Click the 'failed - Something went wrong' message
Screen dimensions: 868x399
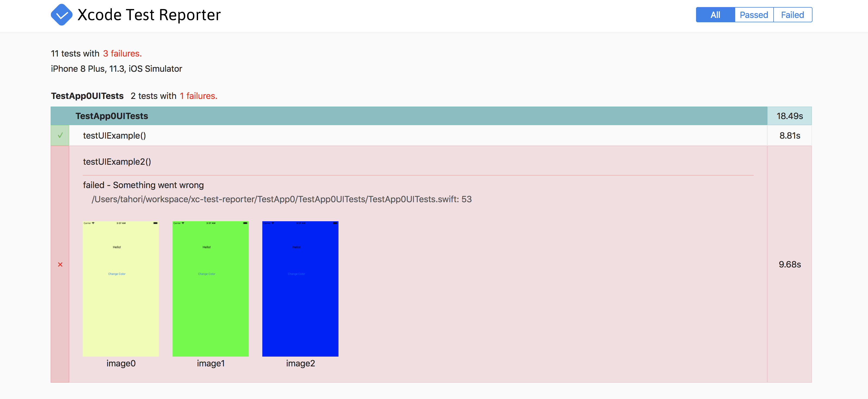tap(143, 185)
